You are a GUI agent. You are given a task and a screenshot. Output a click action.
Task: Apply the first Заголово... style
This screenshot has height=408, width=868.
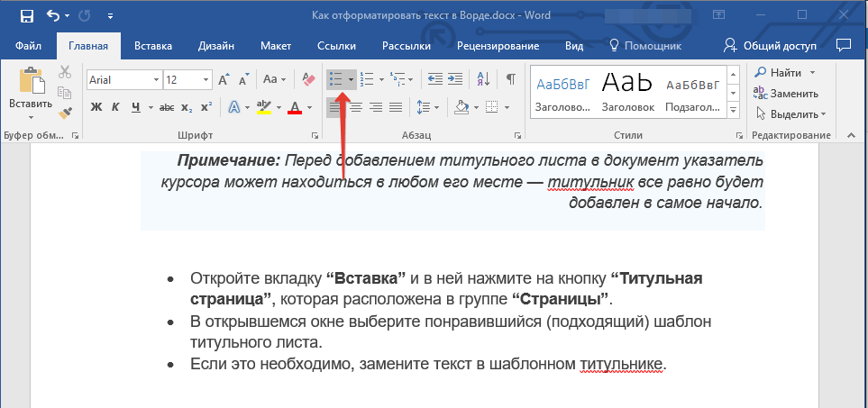pyautogui.click(x=563, y=92)
